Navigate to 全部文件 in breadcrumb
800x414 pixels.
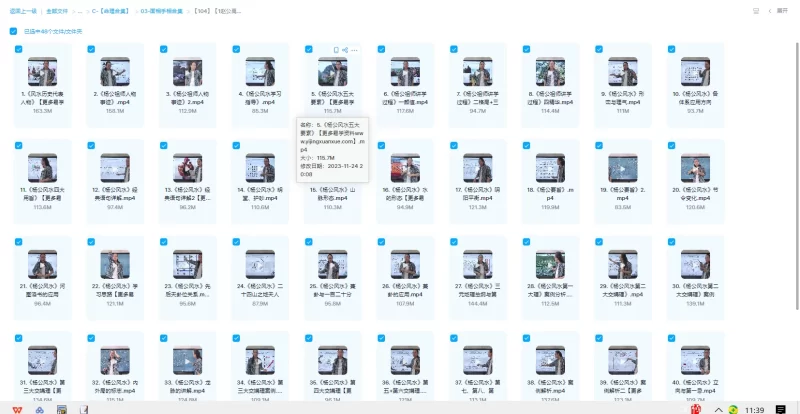(x=59, y=11)
